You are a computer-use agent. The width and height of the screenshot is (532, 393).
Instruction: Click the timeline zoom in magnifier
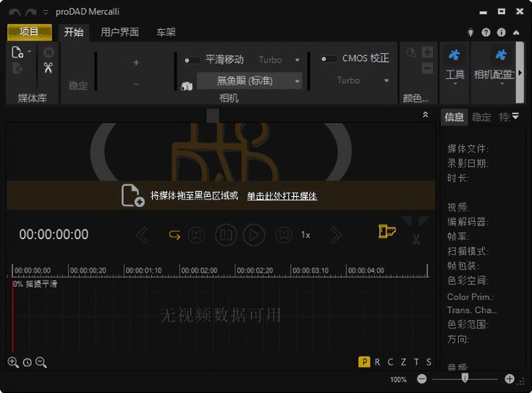click(13, 362)
